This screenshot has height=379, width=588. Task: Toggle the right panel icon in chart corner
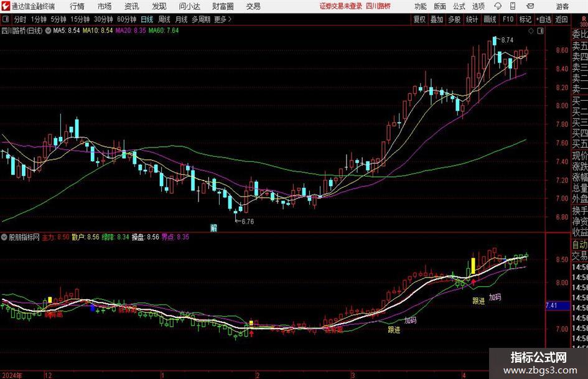click(540, 30)
